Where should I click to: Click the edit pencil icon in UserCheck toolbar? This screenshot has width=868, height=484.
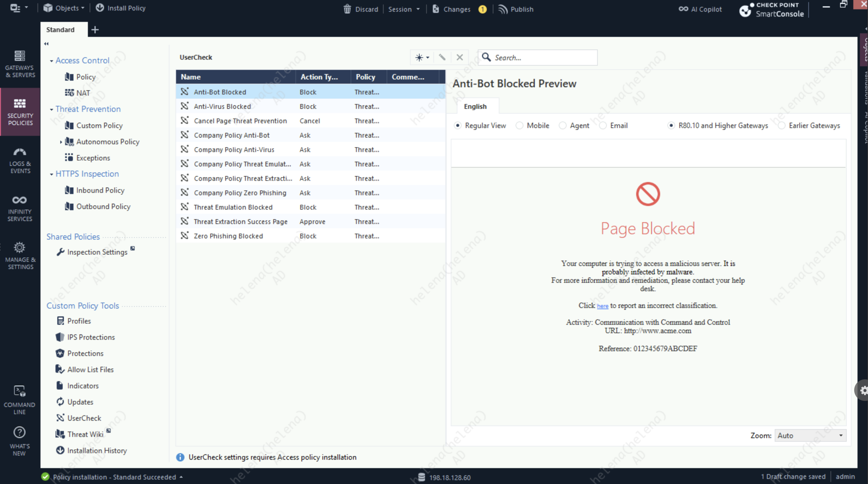pyautogui.click(x=442, y=57)
